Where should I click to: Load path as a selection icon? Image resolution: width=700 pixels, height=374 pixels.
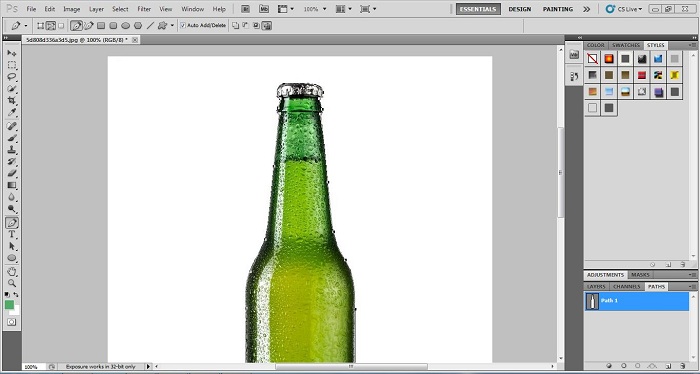pos(638,365)
